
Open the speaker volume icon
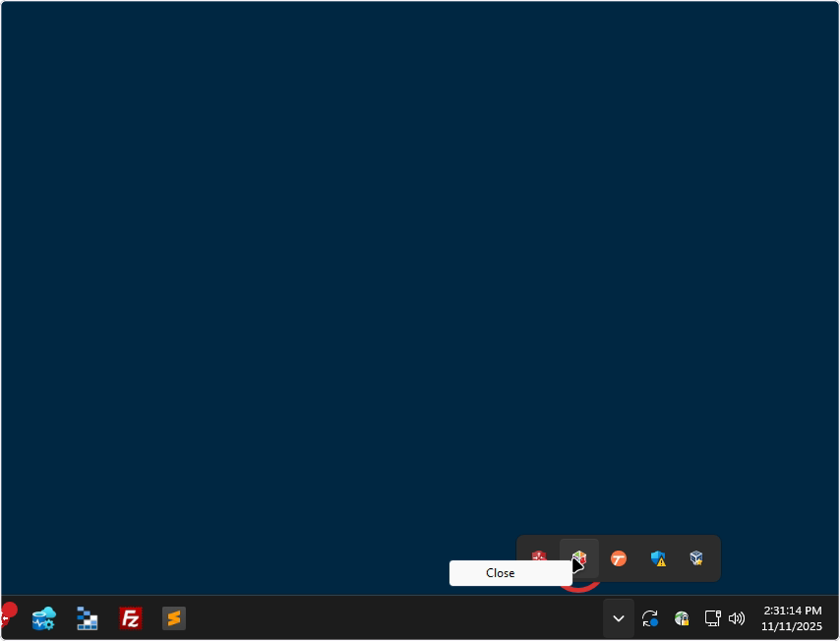point(736,618)
